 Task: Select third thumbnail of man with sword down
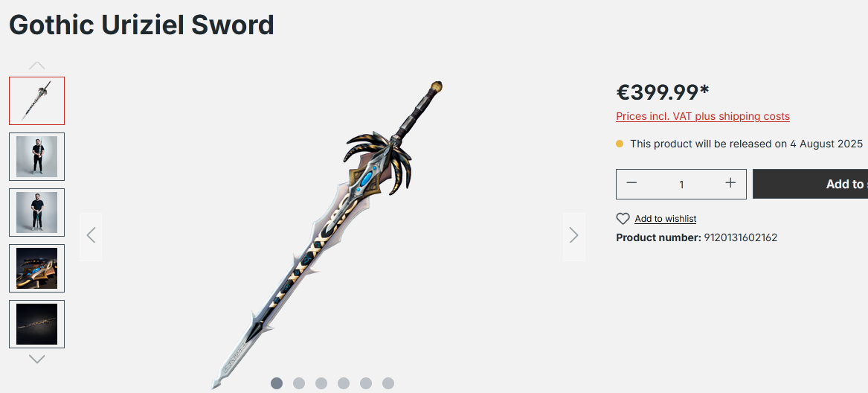point(36,212)
